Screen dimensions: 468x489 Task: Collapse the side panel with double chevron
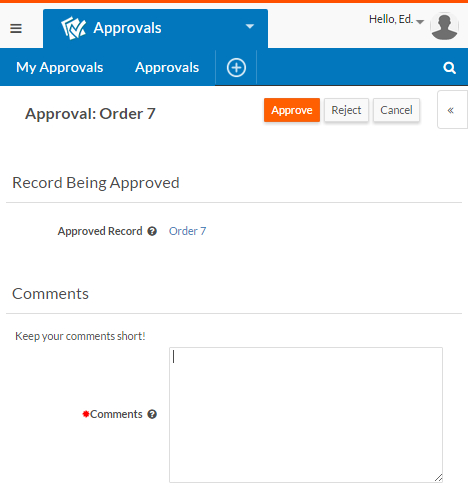point(451,110)
